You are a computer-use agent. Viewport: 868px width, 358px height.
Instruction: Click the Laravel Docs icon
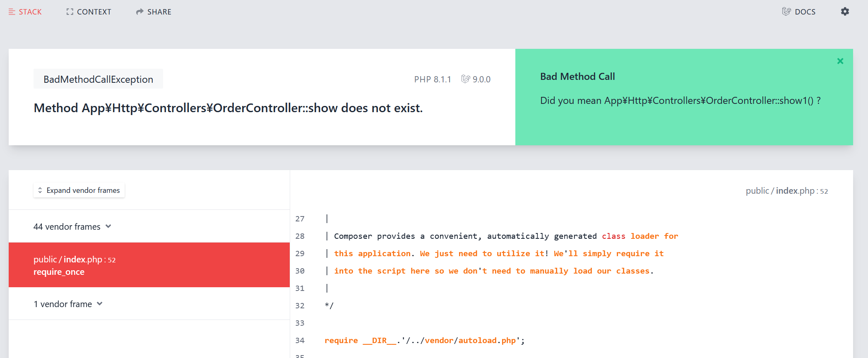[x=786, y=12]
